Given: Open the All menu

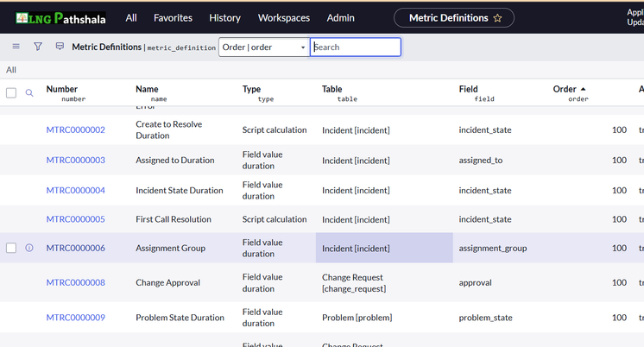Looking at the screenshot, I should tap(131, 18).
